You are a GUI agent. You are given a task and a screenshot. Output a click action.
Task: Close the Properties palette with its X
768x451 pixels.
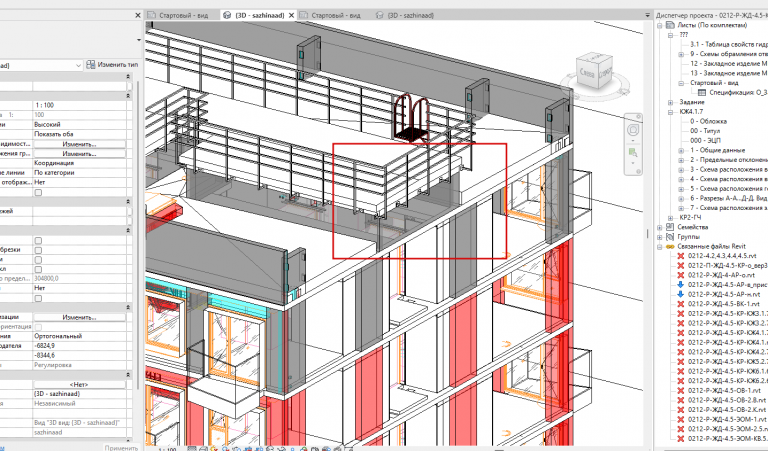coord(138,16)
